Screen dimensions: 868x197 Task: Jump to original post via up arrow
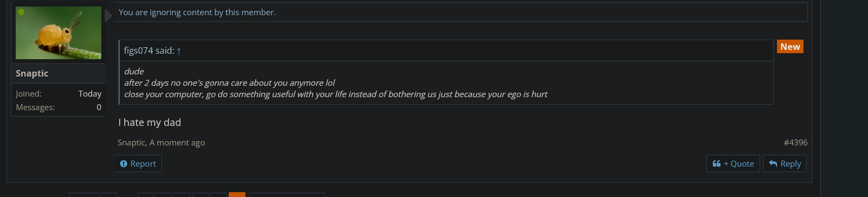tap(179, 51)
